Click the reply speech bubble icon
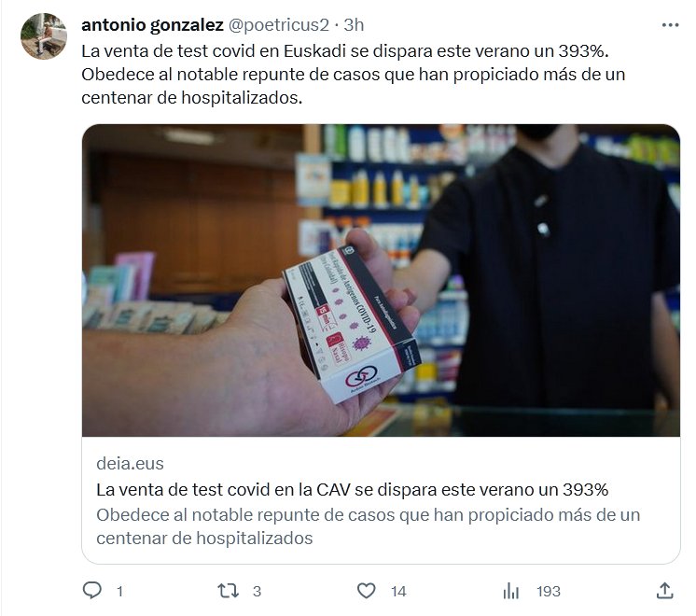696x616 pixels. (91, 590)
